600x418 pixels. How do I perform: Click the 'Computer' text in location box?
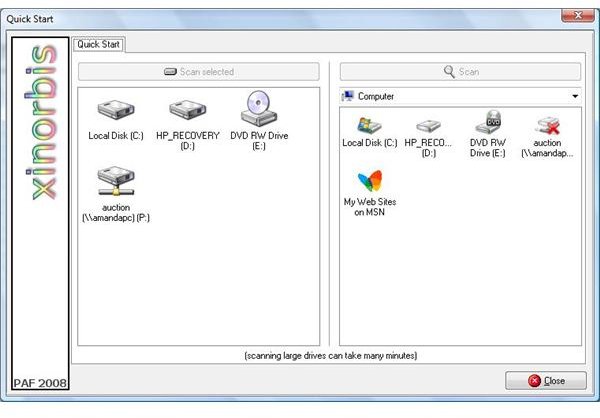(376, 96)
